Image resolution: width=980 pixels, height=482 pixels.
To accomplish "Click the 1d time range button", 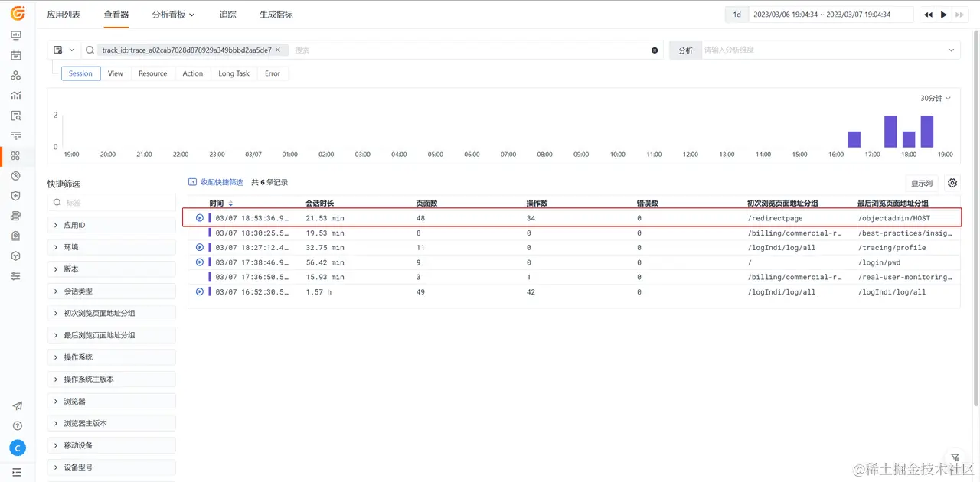I will click(x=737, y=15).
